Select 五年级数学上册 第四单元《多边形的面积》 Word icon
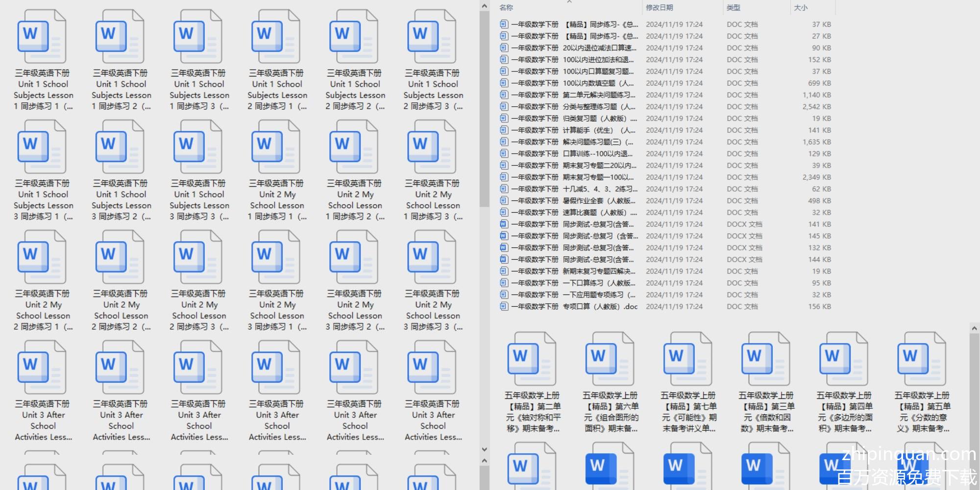Image resolution: width=980 pixels, height=490 pixels. click(x=843, y=359)
